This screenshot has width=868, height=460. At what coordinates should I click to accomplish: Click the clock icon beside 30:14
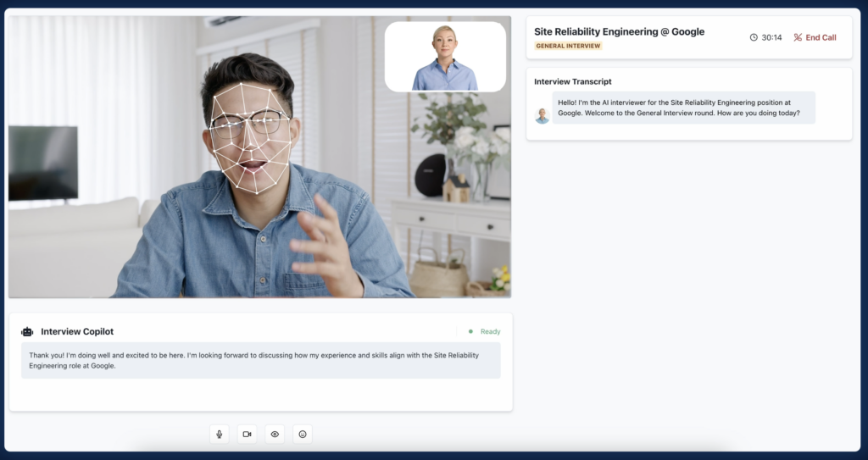754,37
